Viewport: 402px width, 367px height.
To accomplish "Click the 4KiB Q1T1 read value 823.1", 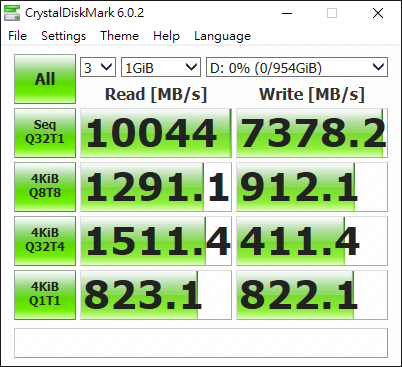I will [156, 295].
